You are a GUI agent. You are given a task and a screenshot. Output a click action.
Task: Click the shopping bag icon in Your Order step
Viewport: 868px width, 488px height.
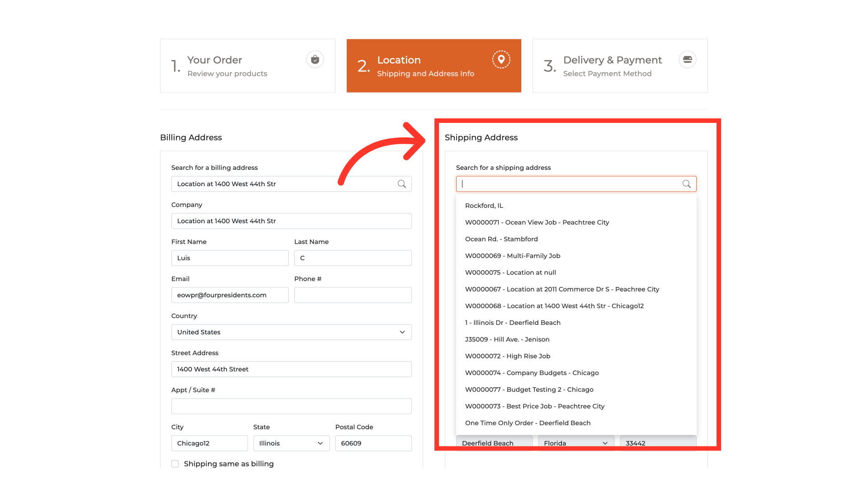315,60
